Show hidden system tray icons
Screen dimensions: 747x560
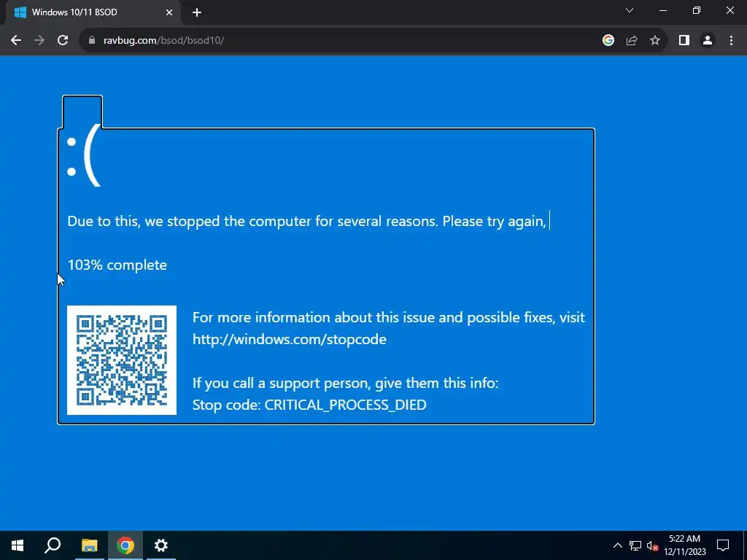point(617,545)
